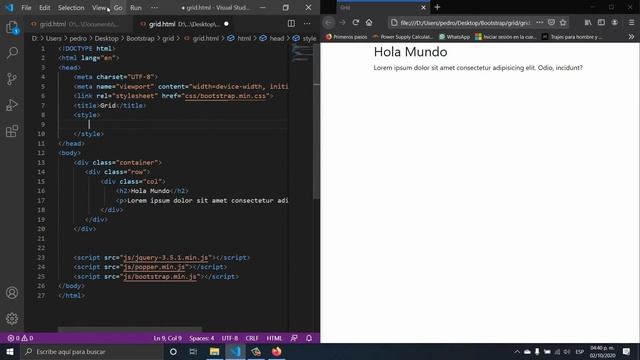Click the html breadcrumb segment
Viewport: 640px width, 360px height.
[244, 38]
